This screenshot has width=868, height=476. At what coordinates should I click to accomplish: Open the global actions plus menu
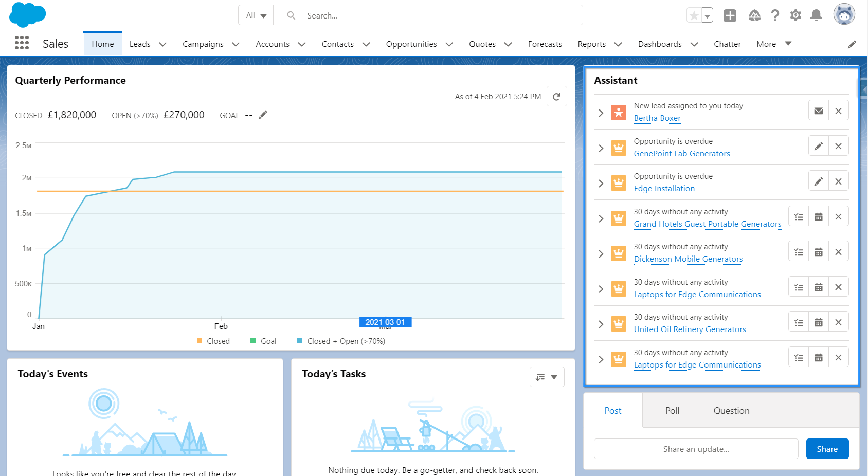pyautogui.click(x=730, y=15)
